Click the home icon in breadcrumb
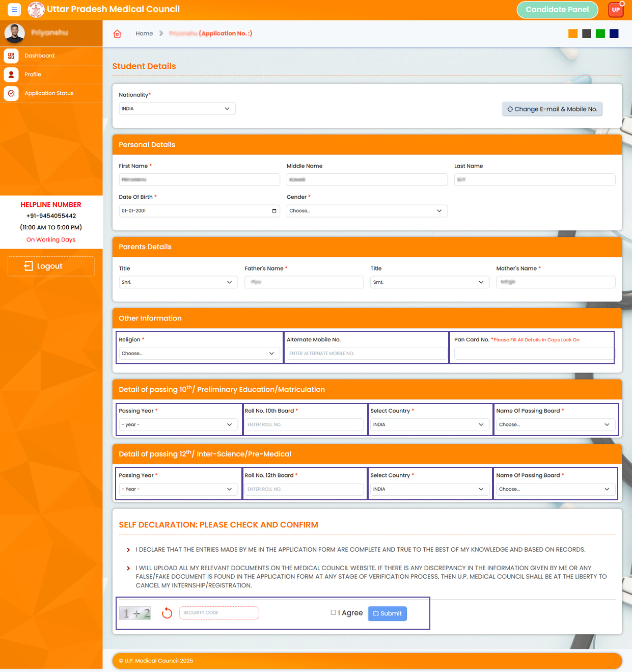Viewport: 632px width, 672px height. (x=117, y=34)
